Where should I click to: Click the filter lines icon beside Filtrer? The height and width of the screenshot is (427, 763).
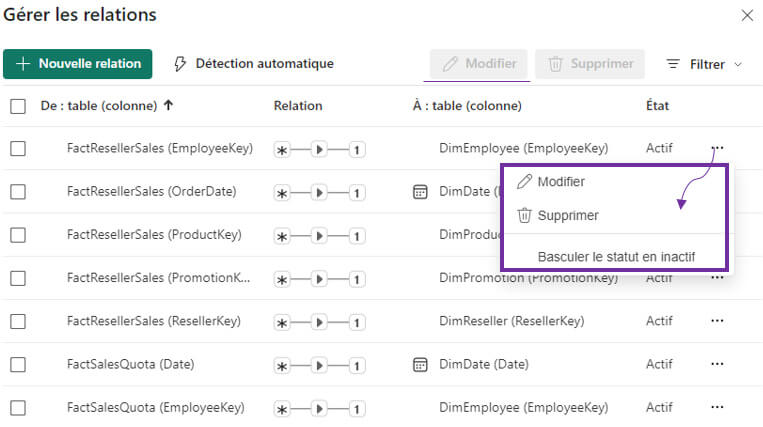673,64
